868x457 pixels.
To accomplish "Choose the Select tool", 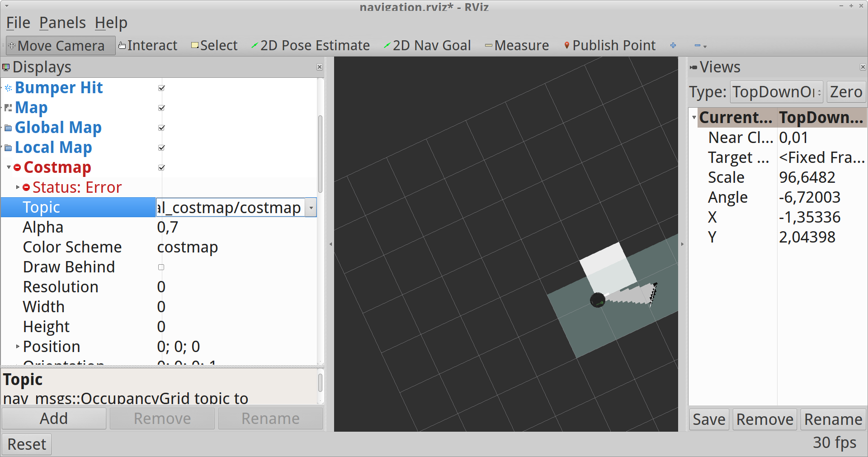I will pos(214,46).
